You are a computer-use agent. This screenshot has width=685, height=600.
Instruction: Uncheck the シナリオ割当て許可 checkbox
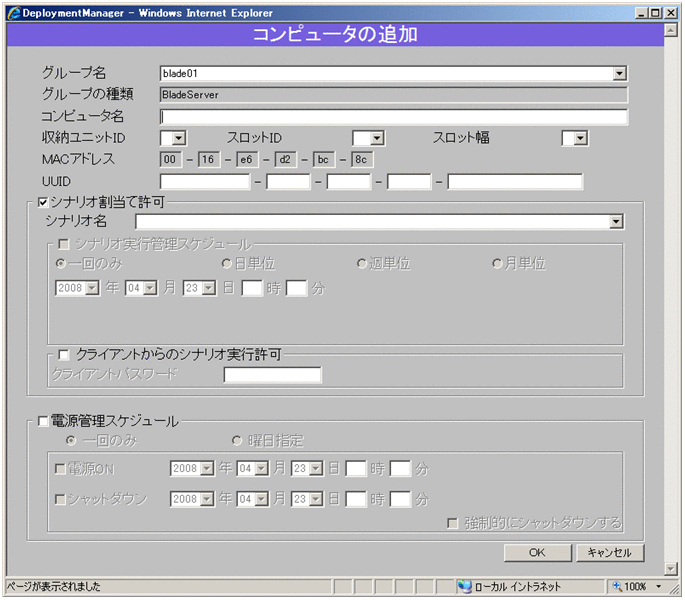pyautogui.click(x=43, y=202)
